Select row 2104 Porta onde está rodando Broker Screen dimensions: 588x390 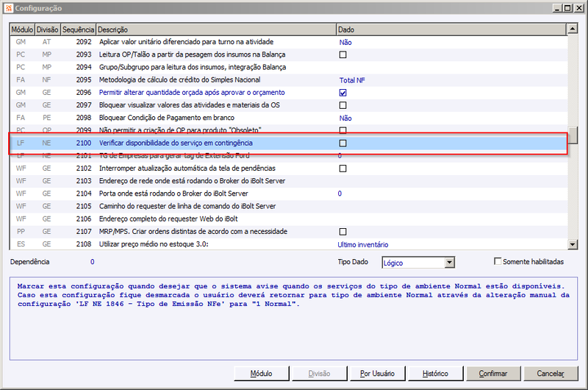point(288,194)
